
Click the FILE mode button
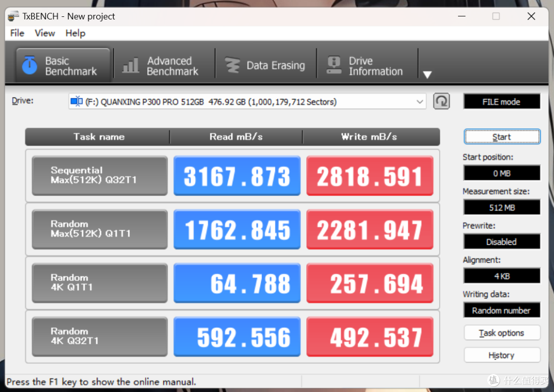(x=502, y=101)
